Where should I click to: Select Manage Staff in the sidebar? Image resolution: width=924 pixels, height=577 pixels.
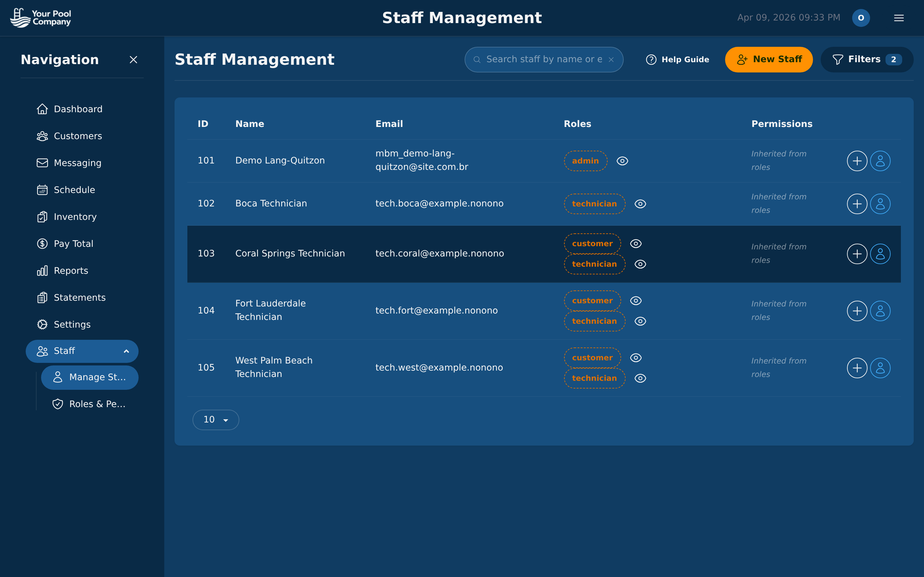90,377
